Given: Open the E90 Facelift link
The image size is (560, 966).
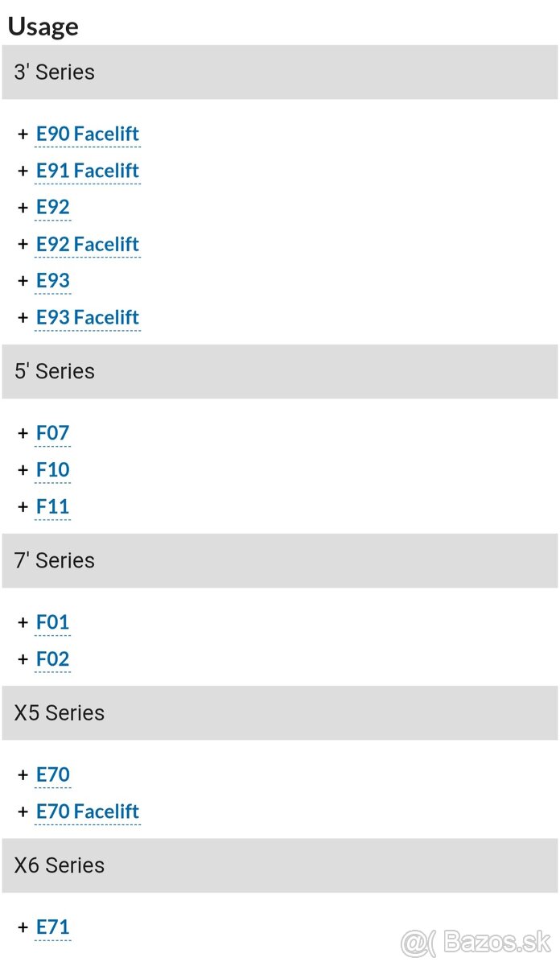Looking at the screenshot, I should [88, 134].
